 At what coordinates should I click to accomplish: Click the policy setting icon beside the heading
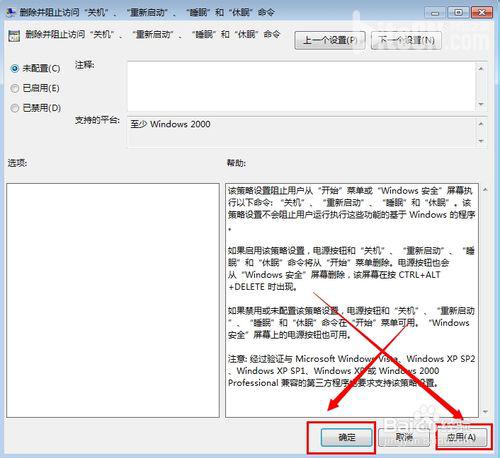point(14,36)
